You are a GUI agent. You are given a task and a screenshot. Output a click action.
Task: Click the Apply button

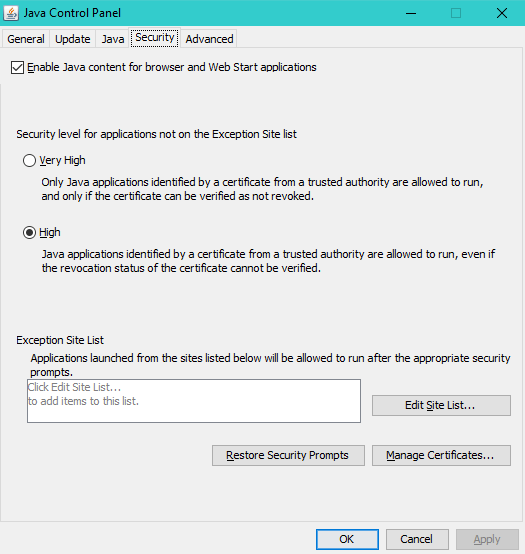click(487, 539)
